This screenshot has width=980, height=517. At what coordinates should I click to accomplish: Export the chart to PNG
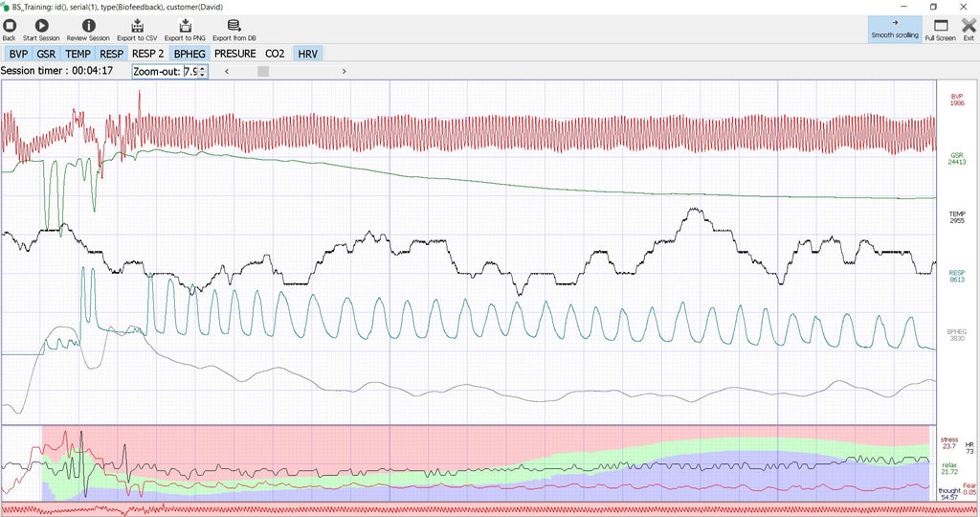pos(185,27)
